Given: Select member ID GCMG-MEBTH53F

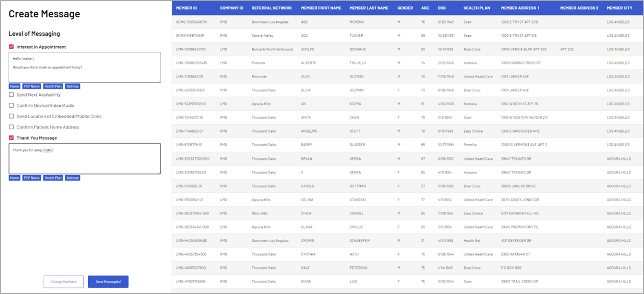Looking at the screenshot, I should click(190, 36).
